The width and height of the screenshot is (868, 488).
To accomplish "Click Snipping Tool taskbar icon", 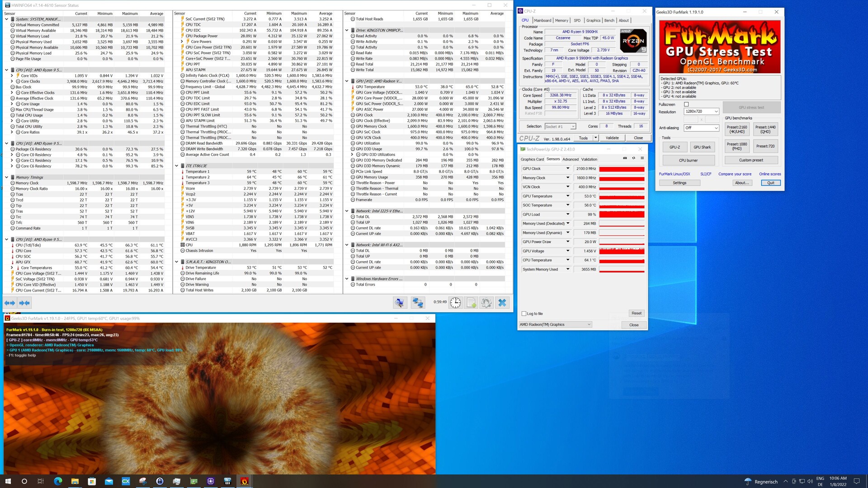I will click(143, 481).
